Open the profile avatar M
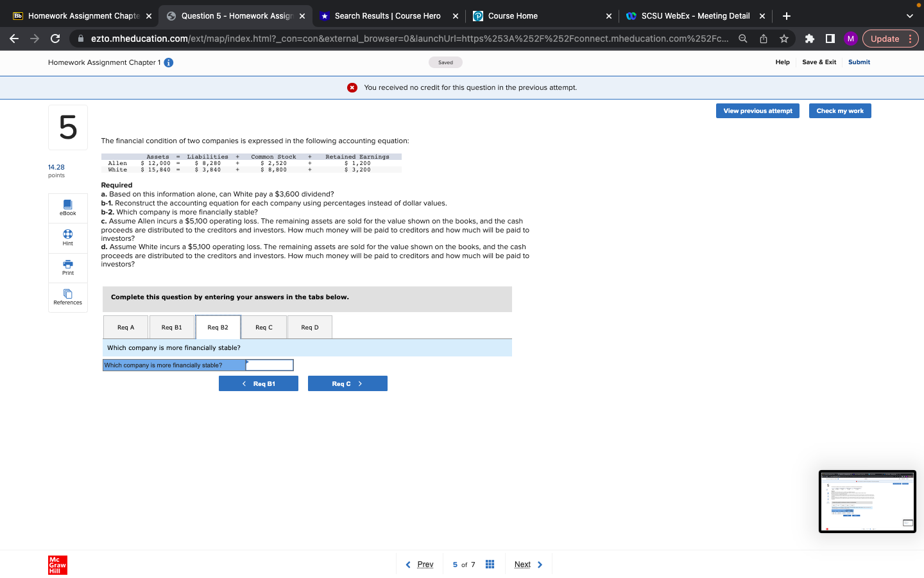Screen dimensions: 924x578 (x=851, y=39)
